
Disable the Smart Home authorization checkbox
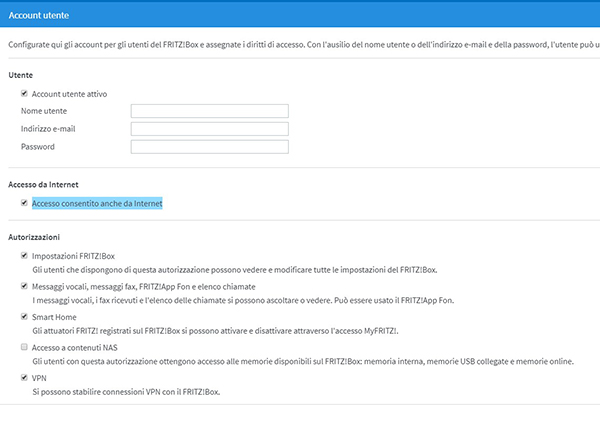coord(24,317)
